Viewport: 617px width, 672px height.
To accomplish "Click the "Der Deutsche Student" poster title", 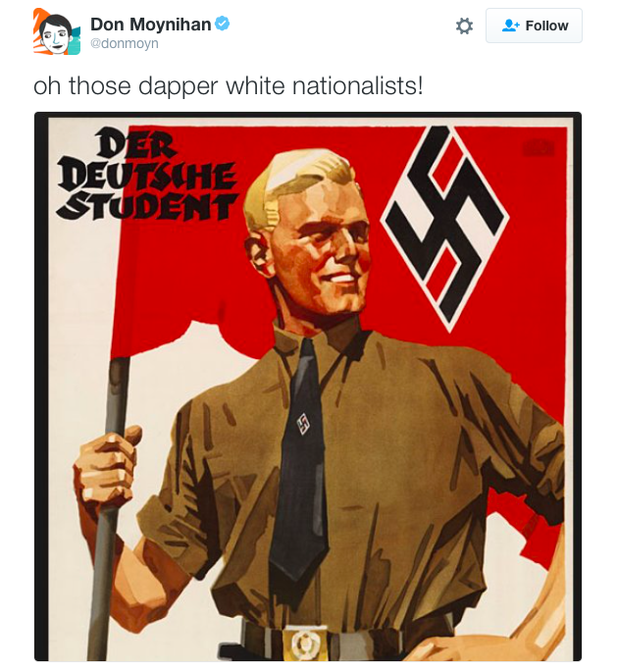I will pyautogui.click(x=147, y=175).
